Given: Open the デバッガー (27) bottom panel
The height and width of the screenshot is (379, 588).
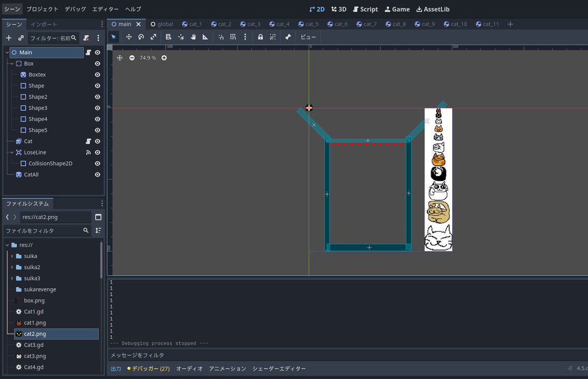Looking at the screenshot, I should [148, 368].
